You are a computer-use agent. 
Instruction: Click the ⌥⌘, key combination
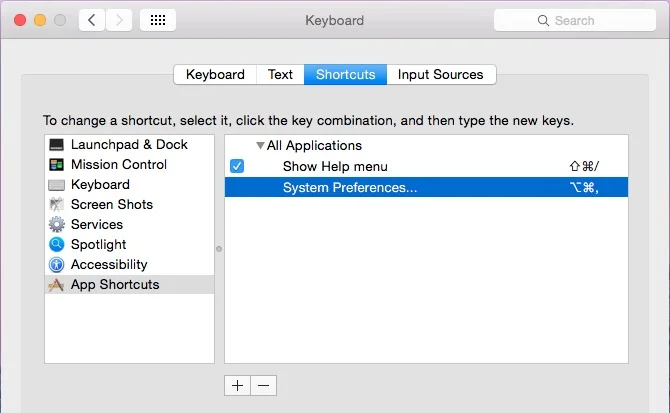click(584, 187)
